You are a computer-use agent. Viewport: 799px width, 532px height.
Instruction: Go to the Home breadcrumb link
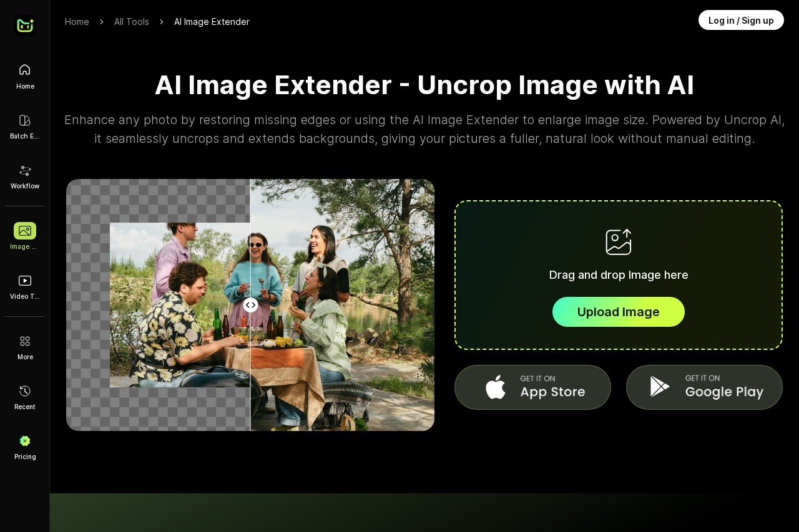tap(77, 22)
